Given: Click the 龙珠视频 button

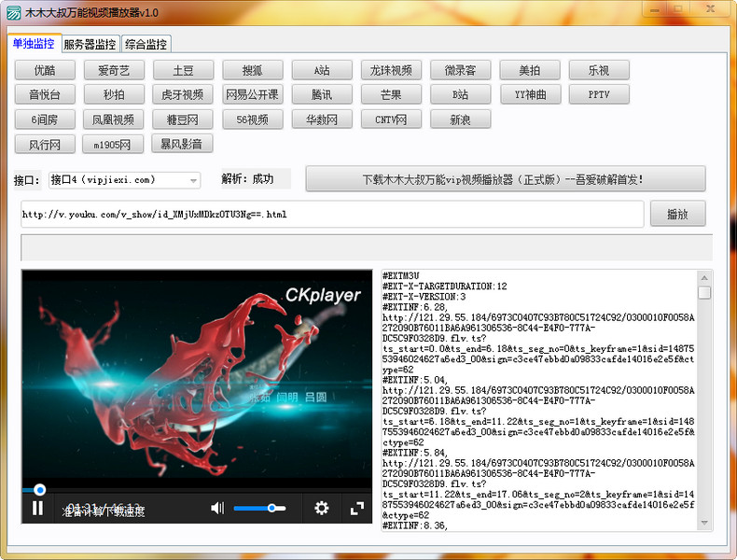Looking at the screenshot, I should [391, 71].
